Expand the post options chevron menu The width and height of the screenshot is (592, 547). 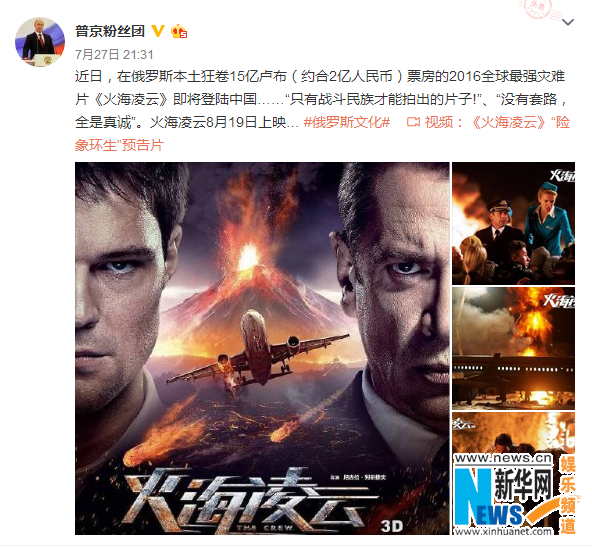coord(568,22)
